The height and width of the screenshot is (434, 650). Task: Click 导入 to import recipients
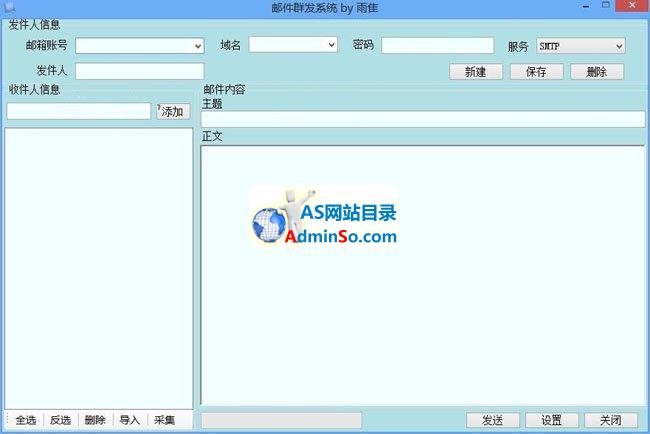click(x=130, y=420)
